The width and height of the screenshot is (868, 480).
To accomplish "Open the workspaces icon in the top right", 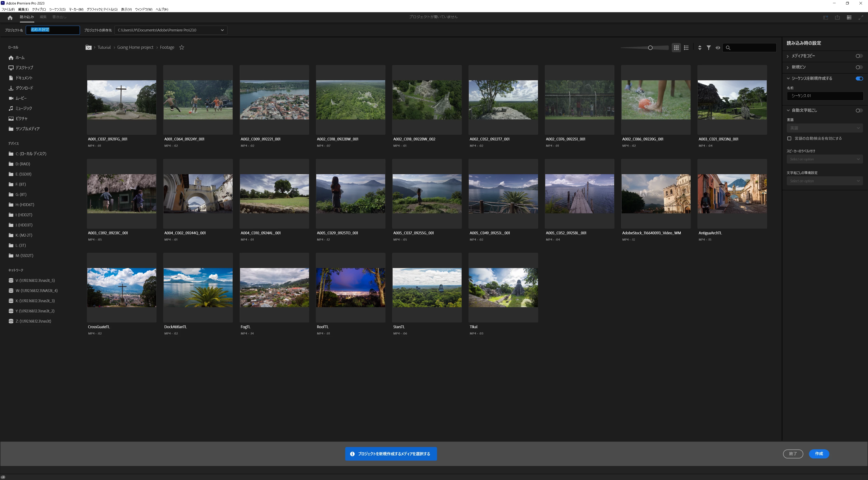I will pos(849,17).
